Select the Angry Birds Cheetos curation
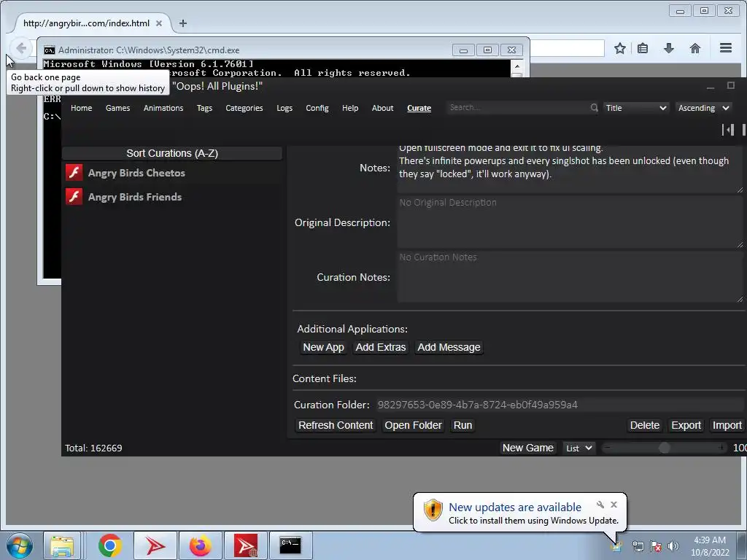The width and height of the screenshot is (747, 560). coord(172,173)
